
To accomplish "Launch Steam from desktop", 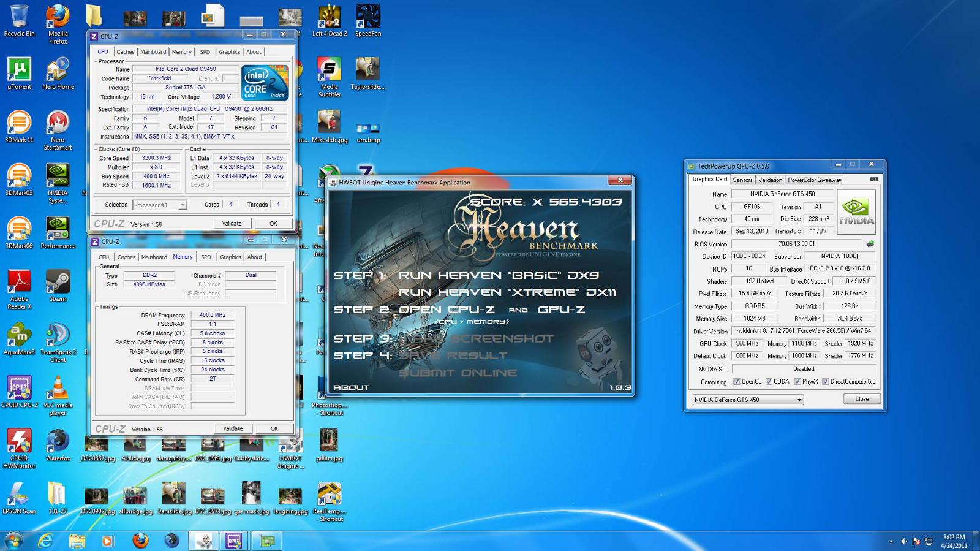I will tap(58, 286).
